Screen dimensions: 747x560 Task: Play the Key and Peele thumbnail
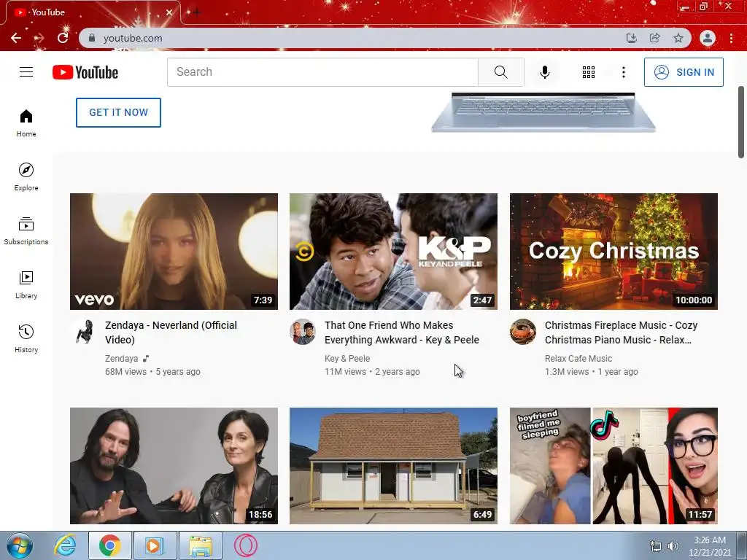click(x=393, y=252)
